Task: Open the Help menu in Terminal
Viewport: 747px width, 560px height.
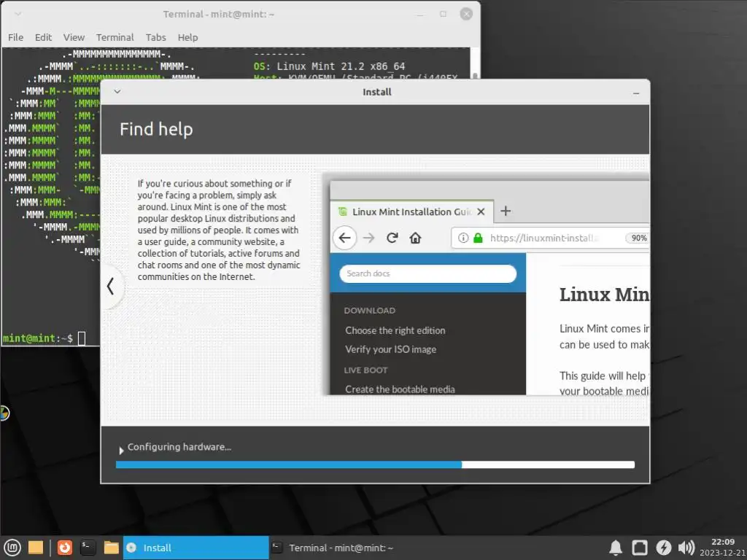Action: click(x=187, y=37)
